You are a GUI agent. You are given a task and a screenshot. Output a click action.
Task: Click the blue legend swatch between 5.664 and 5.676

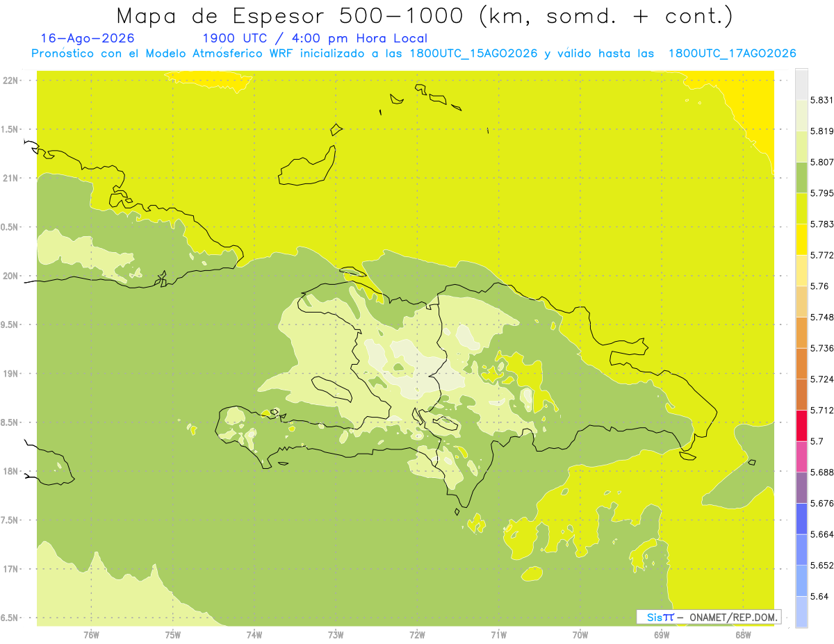click(x=801, y=519)
